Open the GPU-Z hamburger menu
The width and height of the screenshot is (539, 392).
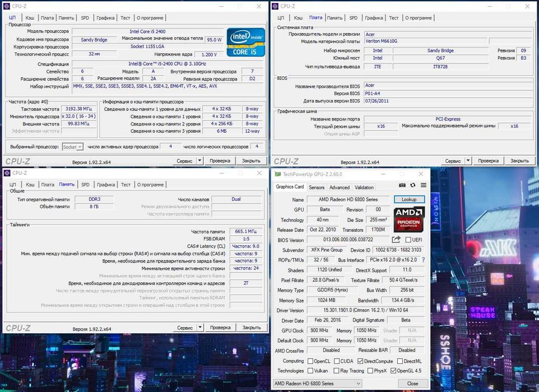pyautogui.click(x=424, y=185)
